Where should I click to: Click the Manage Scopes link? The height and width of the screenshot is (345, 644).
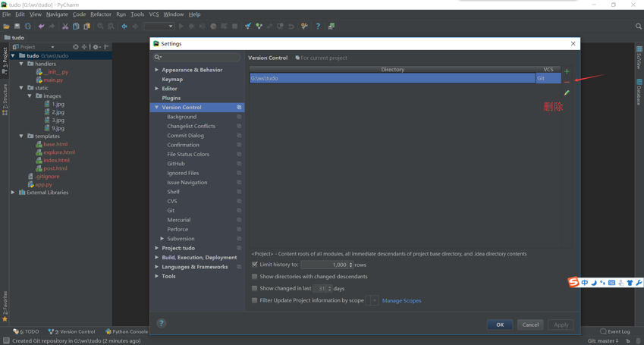click(402, 300)
